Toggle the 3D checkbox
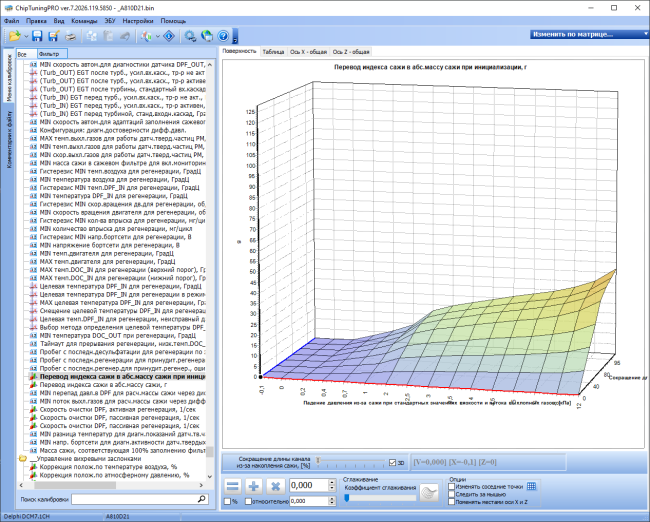Screen dimensions: 650x522 [392, 463]
